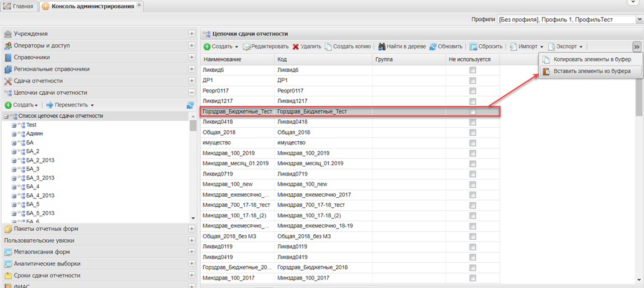Switch to the Главная tab
Image resolution: width=644 pixels, height=288 pixels.
(18, 6)
